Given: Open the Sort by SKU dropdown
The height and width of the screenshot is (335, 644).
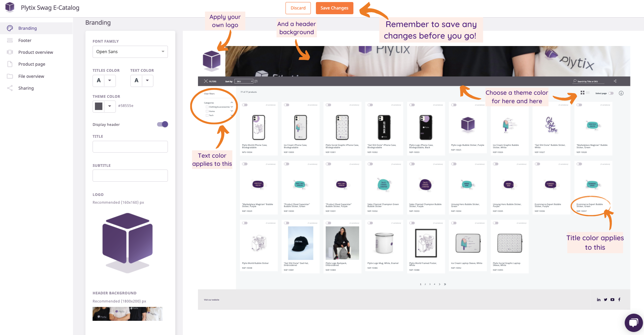Looking at the screenshot, I should [244, 81].
